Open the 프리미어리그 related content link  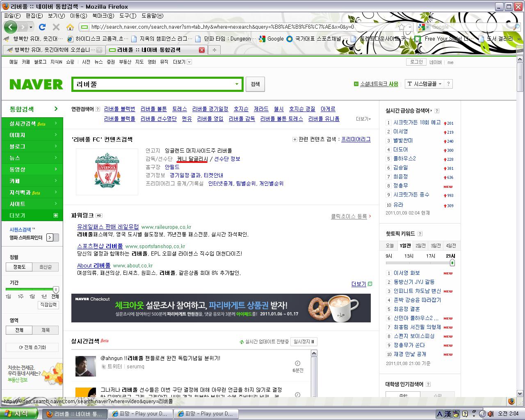pos(356,139)
